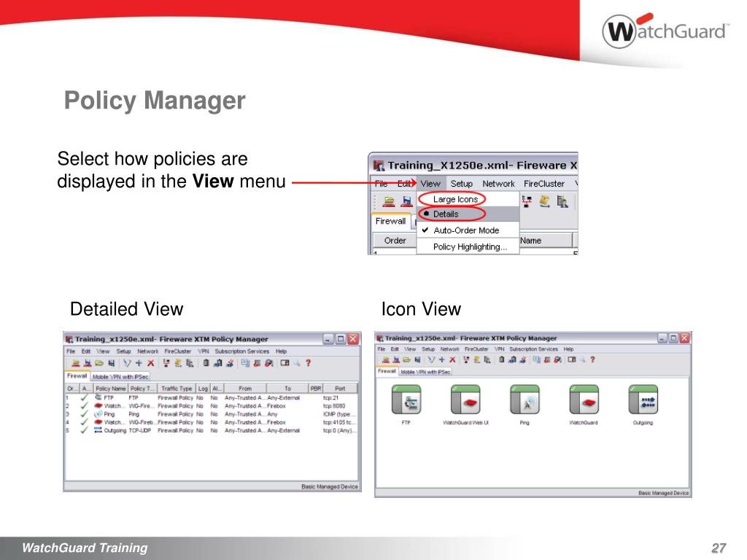This screenshot has width=747, height=560.
Task: Open the Setup menu in the top Training_X1250e window
Action: [x=461, y=183]
